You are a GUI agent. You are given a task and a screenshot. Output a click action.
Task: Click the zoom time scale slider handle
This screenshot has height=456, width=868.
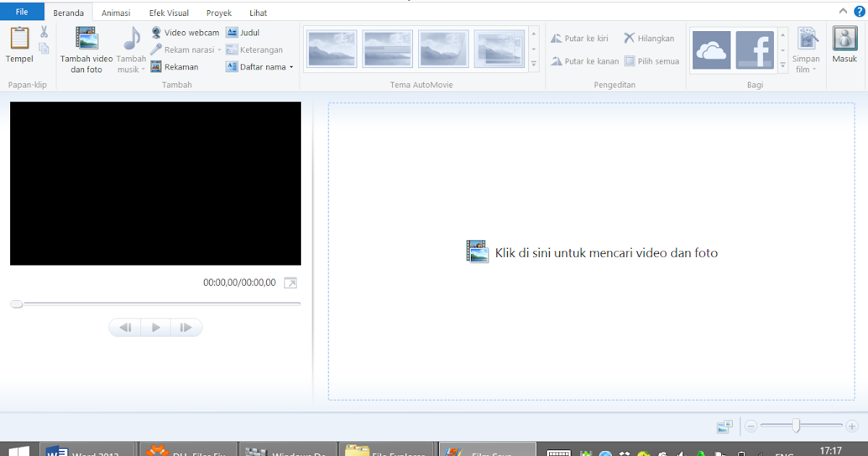(x=796, y=426)
